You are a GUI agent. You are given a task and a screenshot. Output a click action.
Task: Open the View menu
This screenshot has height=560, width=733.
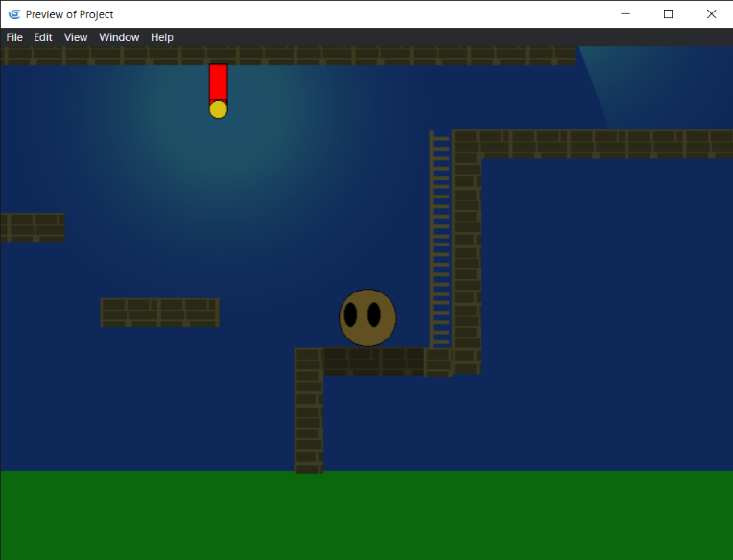76,37
